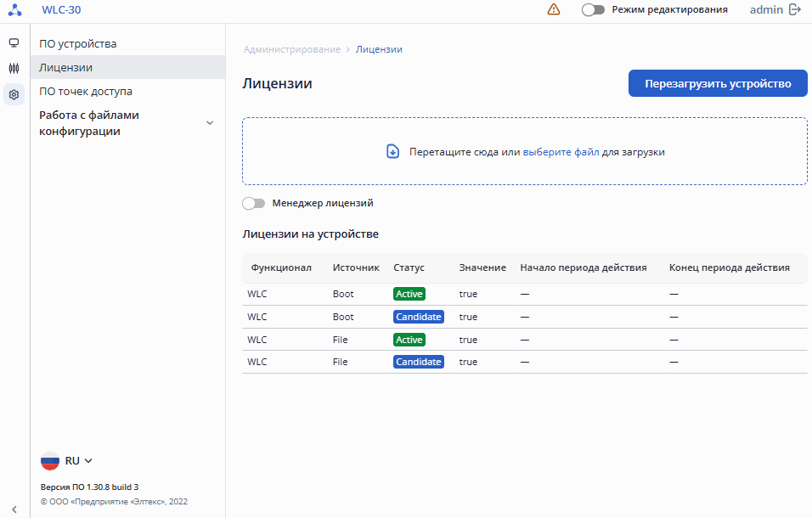Click the orange warning triangle icon
812x518 pixels.
(x=554, y=10)
